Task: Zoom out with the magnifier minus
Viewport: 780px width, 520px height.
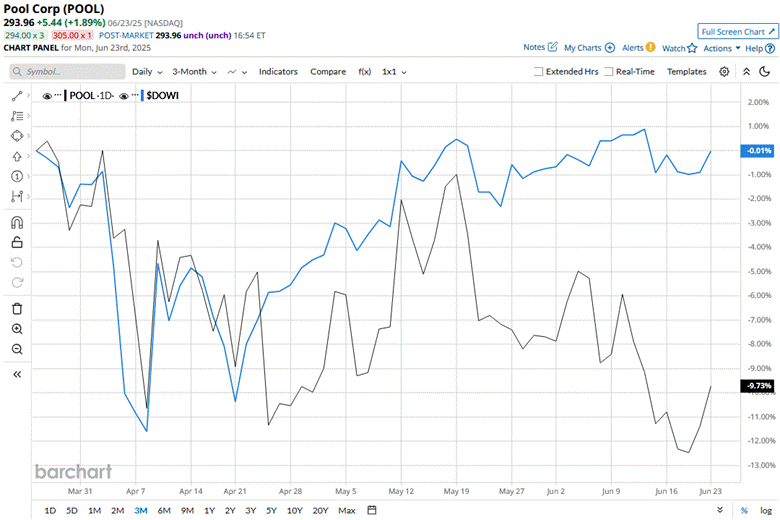Action: (x=17, y=349)
